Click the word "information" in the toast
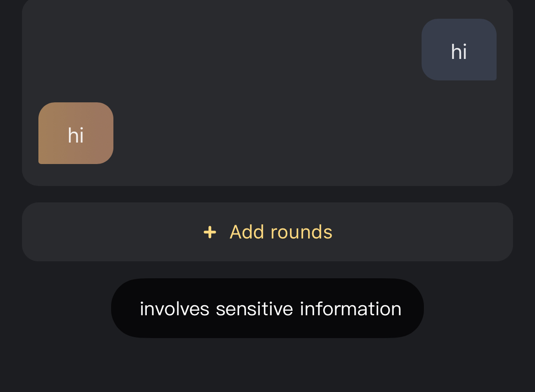 tap(351, 309)
